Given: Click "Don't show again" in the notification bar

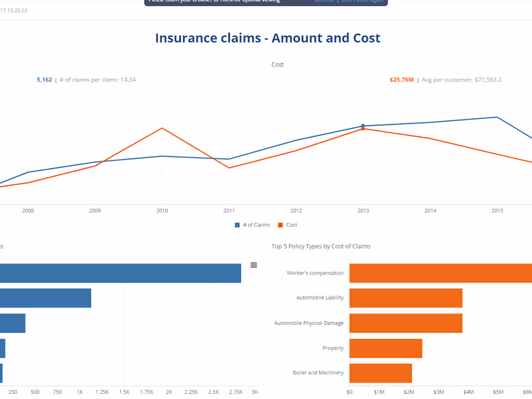Looking at the screenshot, I should click(362, 1).
